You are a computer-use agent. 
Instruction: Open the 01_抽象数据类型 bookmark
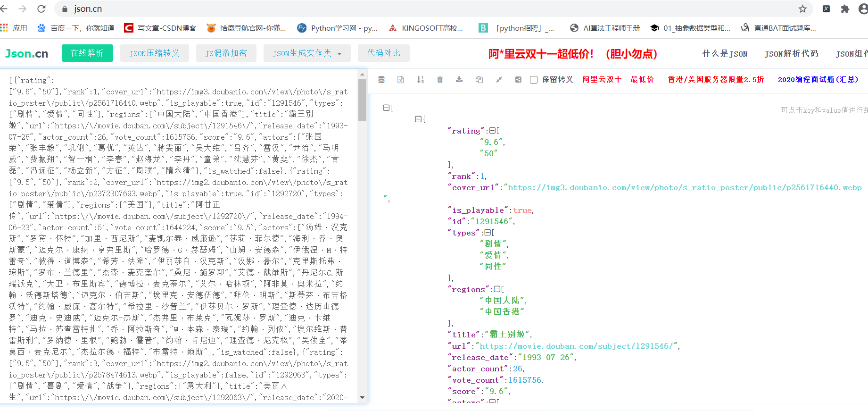click(x=690, y=28)
